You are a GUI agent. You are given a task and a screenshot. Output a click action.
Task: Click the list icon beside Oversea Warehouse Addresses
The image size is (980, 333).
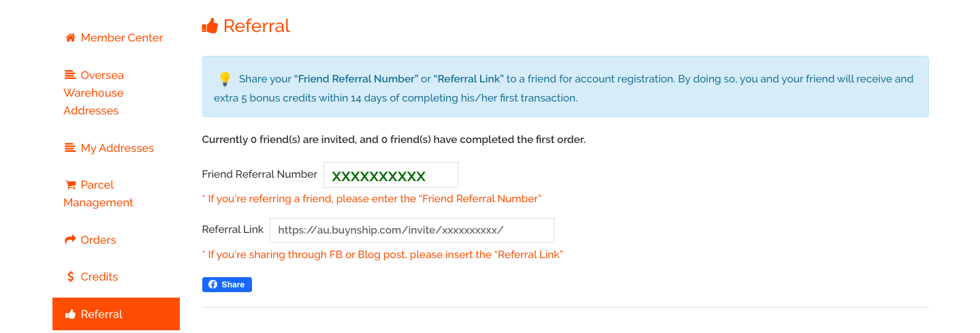pyautogui.click(x=70, y=75)
